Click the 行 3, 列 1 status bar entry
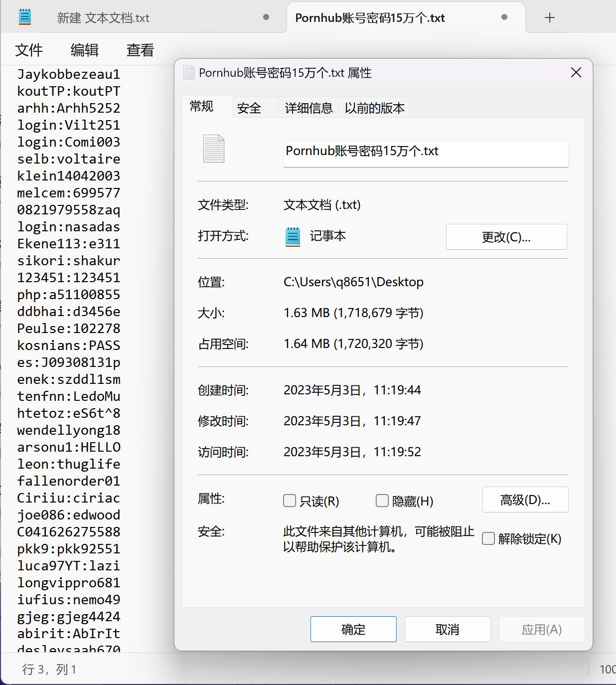 (49, 669)
